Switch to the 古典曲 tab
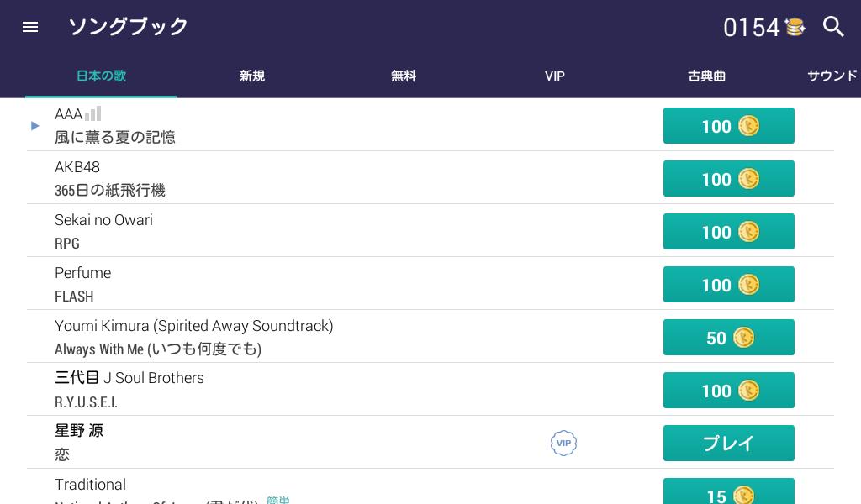Screen dimensions: 861x504 pos(706,76)
